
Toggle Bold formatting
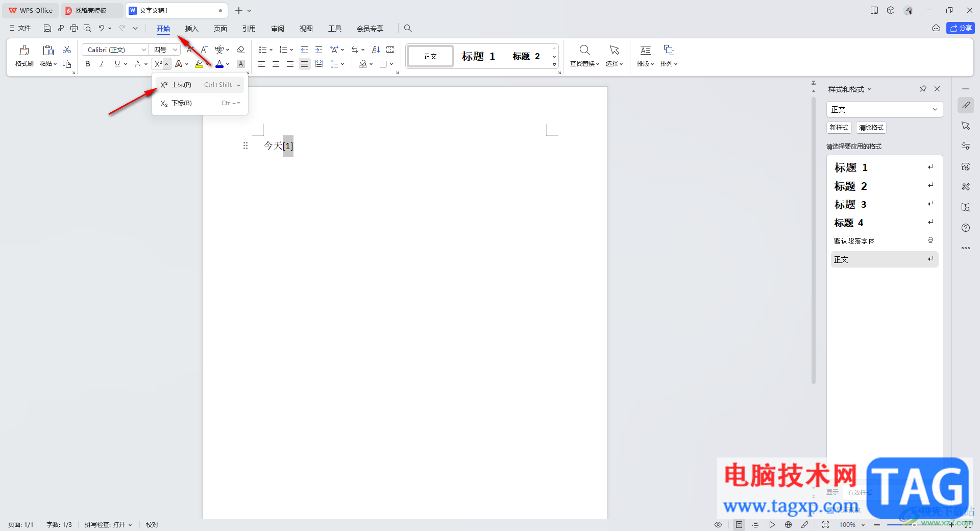[88, 64]
